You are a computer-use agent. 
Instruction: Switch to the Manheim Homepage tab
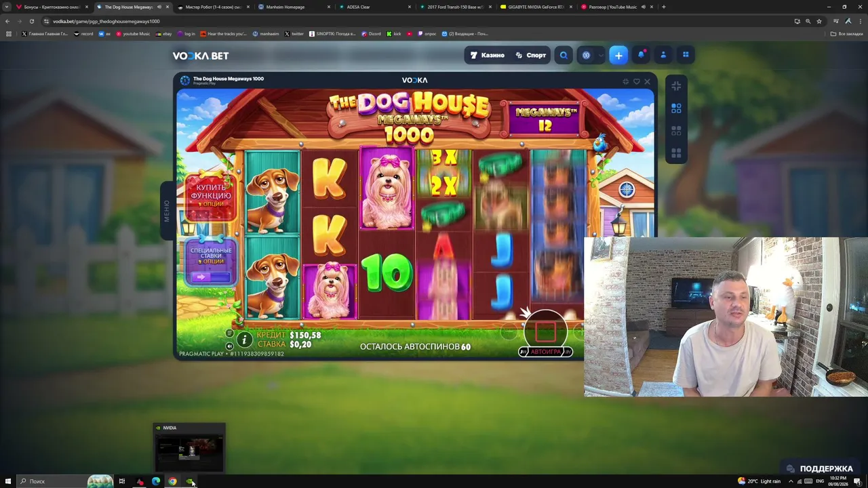coord(294,7)
